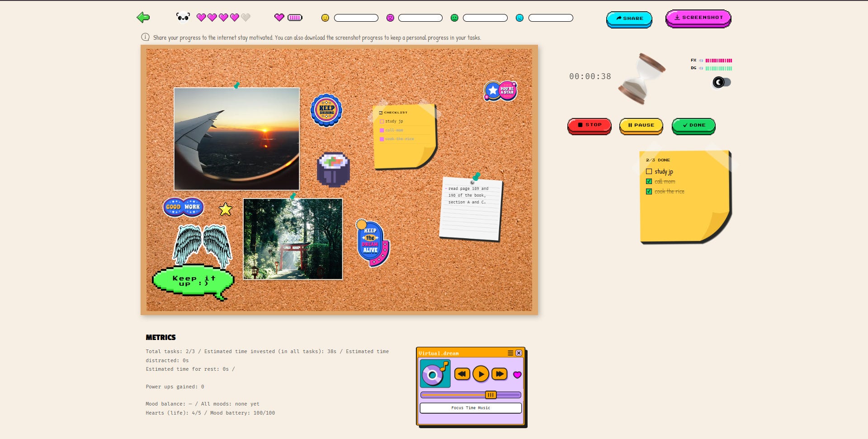868x439 pixels.
Task: Click the 2/3 DONE sticky note header
Action: point(658,160)
